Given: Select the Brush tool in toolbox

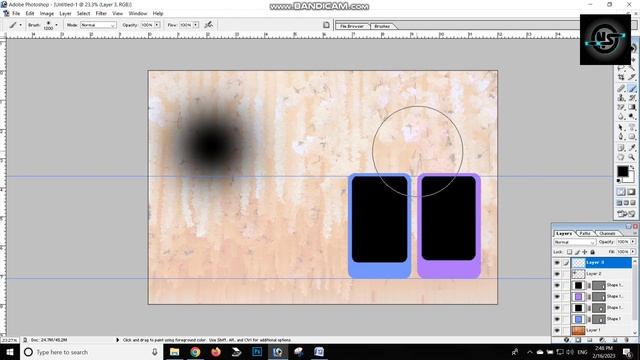Looking at the screenshot, I should coord(633,88).
